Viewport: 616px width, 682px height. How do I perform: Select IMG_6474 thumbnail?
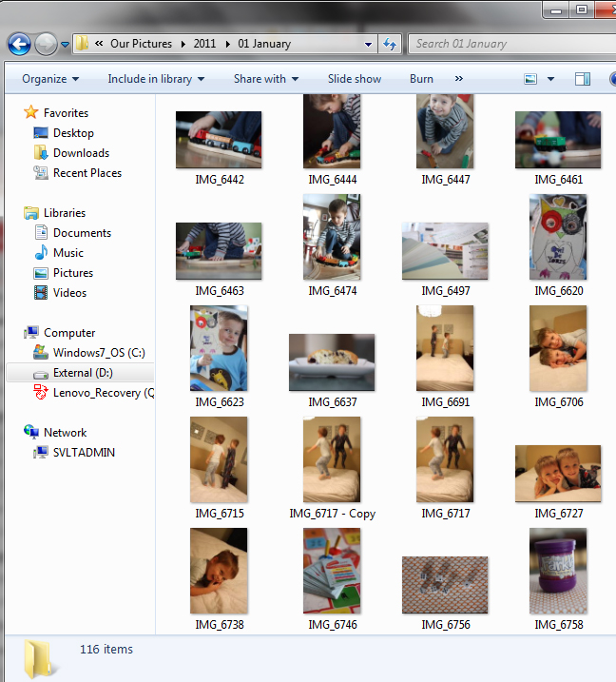tap(332, 237)
